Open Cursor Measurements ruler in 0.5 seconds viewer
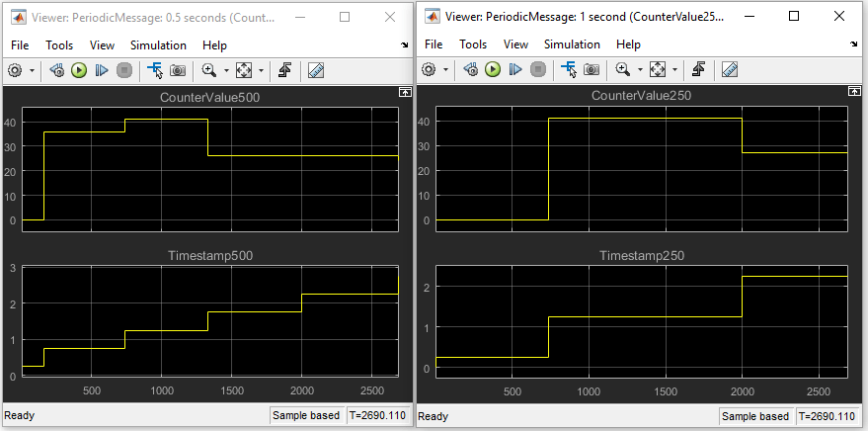 pos(316,70)
